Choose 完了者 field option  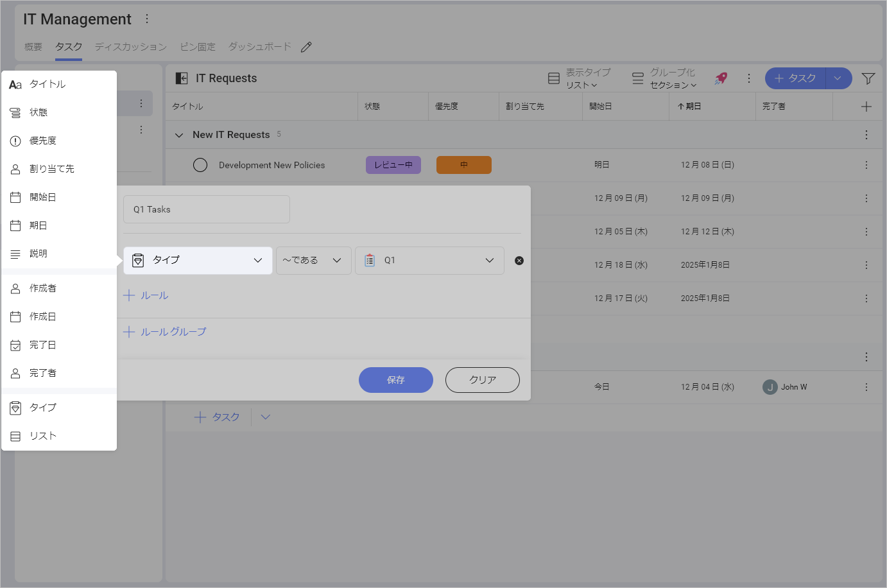59,373
